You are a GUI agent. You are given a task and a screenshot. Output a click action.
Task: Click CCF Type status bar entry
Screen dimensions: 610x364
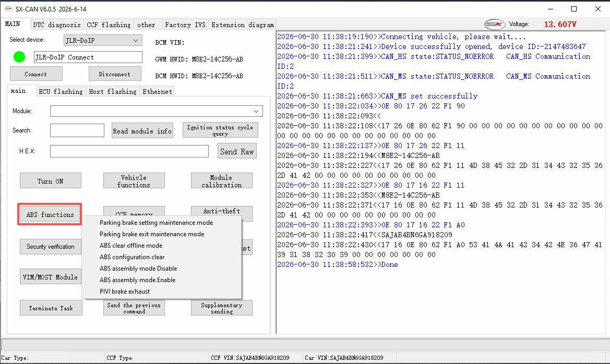(119, 358)
